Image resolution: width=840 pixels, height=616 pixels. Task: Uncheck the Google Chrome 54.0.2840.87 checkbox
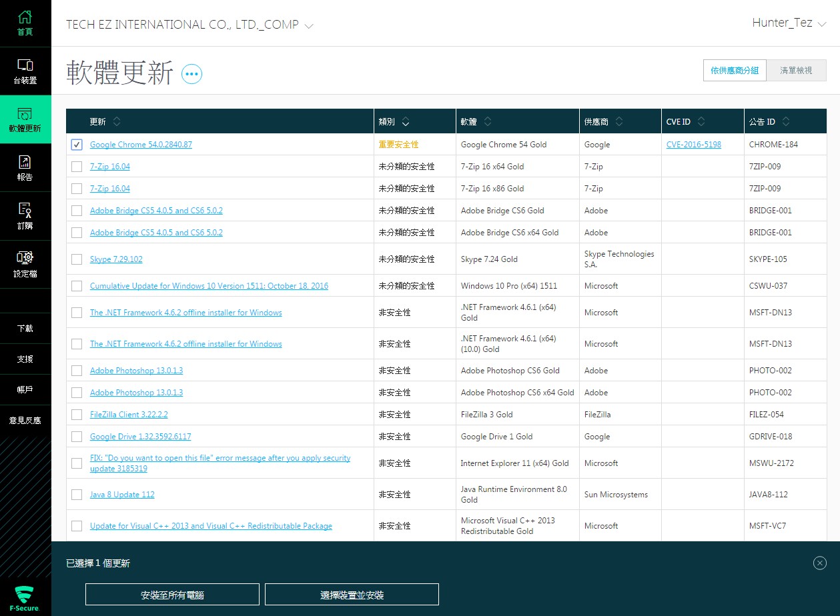pos(77,145)
